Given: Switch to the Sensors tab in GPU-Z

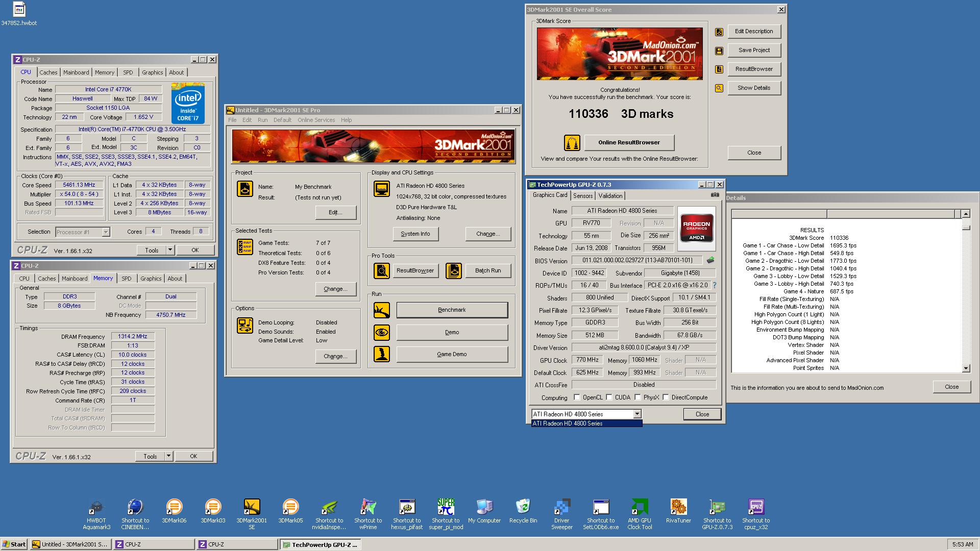Looking at the screenshot, I should [582, 196].
